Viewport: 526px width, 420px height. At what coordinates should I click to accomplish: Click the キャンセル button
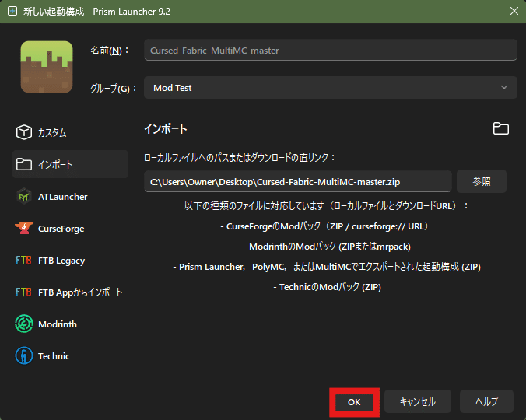[x=418, y=401]
